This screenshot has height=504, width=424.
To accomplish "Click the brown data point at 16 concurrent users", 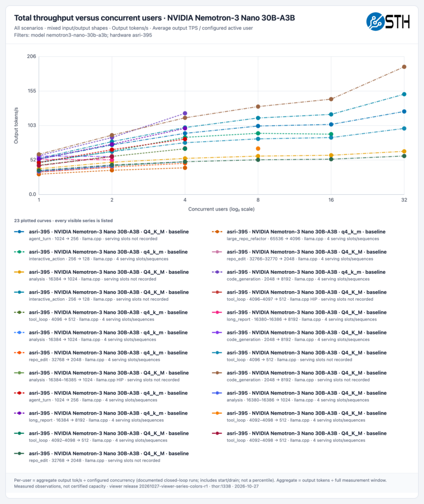I will (x=331, y=99).
